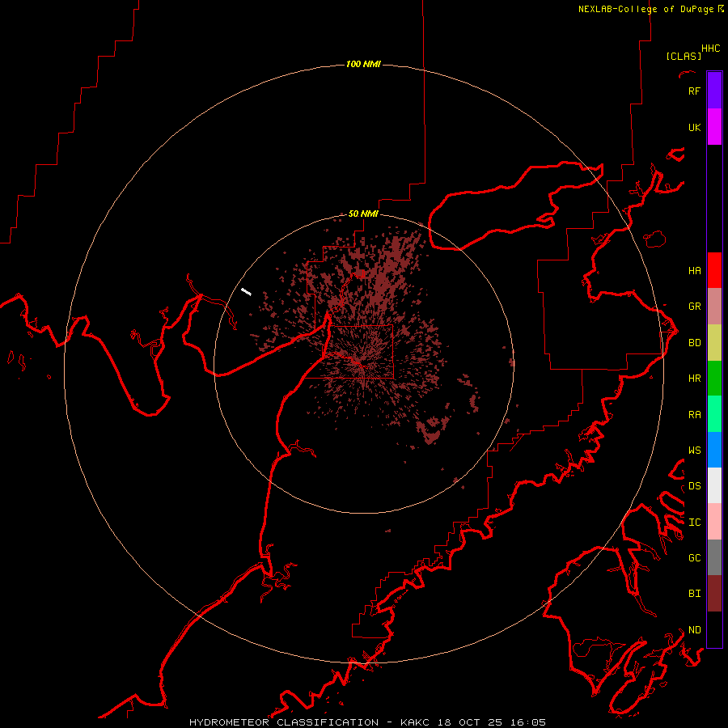Click the HYDROMETEOR CLASSIFICATION title text

[284, 722]
